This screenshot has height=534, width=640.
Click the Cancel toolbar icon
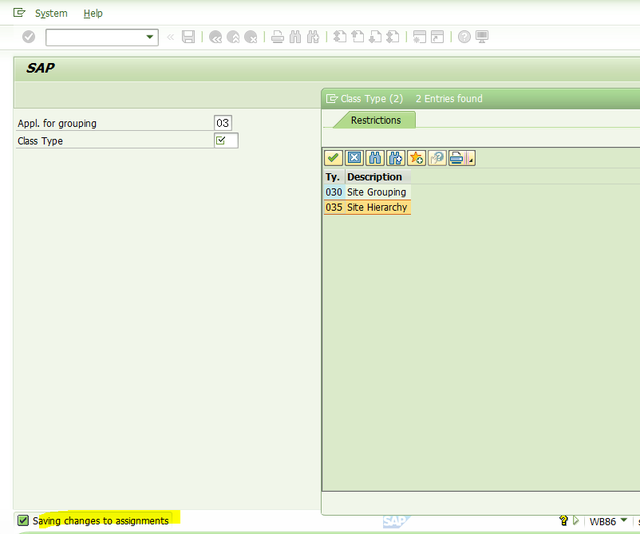[251, 37]
